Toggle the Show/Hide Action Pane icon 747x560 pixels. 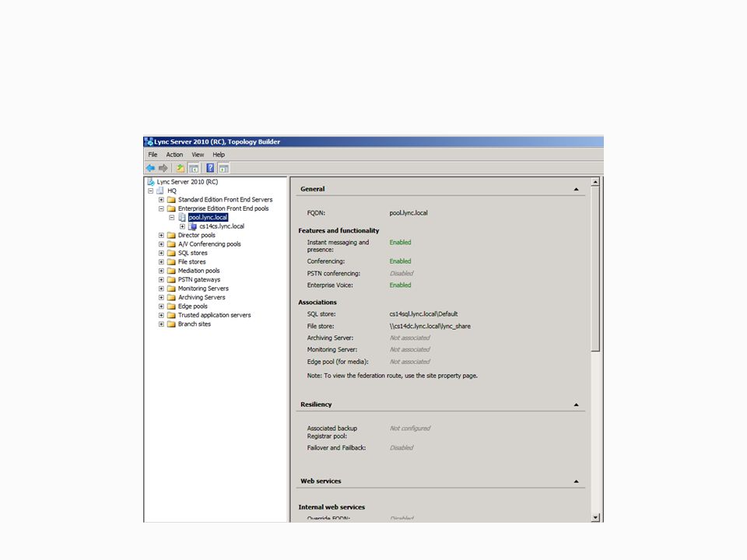coord(223,168)
